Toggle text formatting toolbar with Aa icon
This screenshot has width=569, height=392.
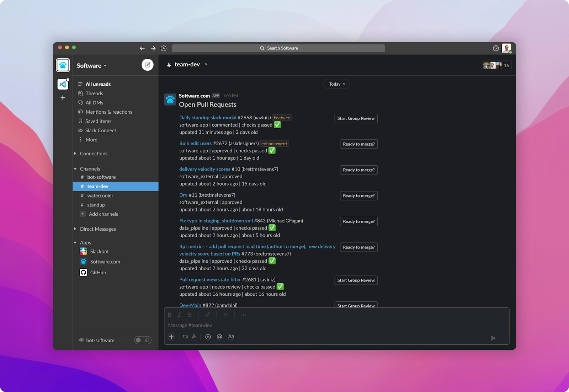click(231, 337)
